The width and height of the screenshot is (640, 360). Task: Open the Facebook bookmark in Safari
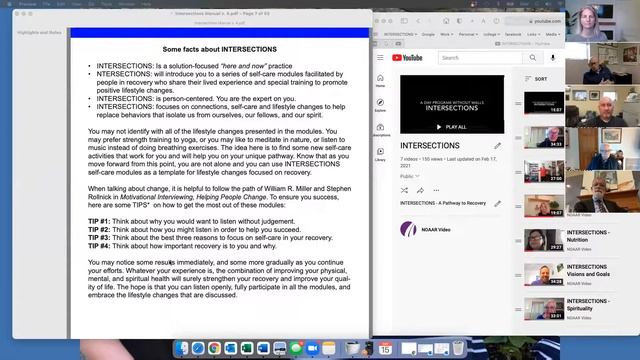coord(513,34)
